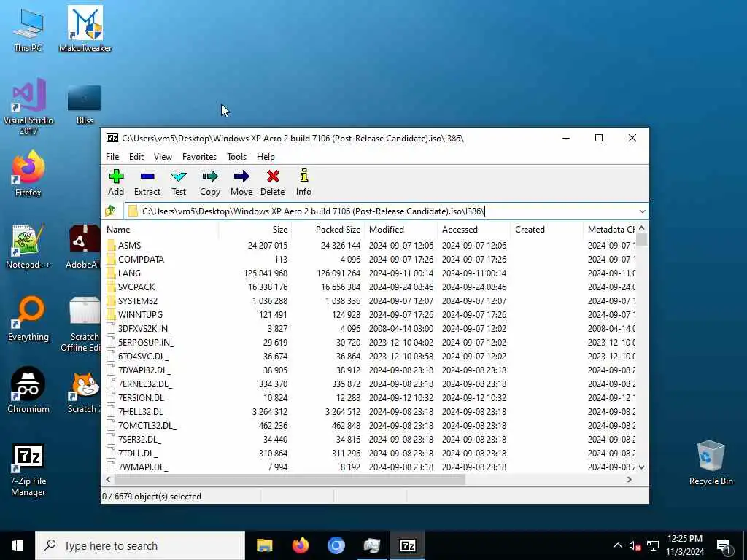747x560 pixels.
Task: Select Scratch 2 cat desktop icon
Action: (85, 392)
